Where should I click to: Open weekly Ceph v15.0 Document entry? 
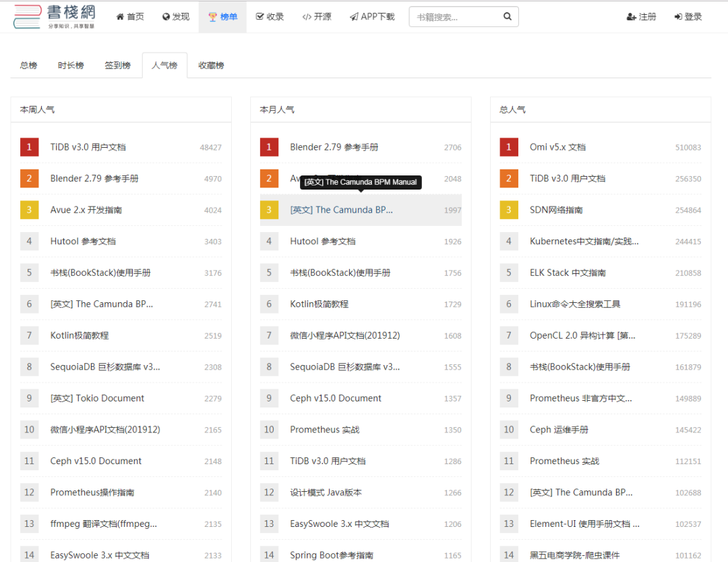click(x=96, y=461)
